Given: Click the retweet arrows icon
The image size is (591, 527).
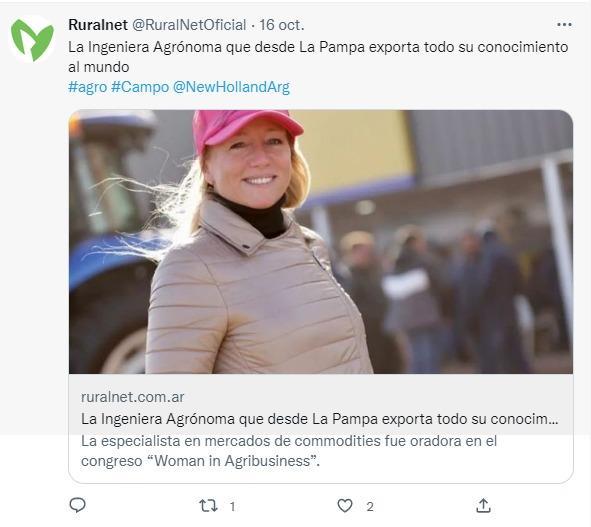Looking at the screenshot, I should tap(208, 506).
